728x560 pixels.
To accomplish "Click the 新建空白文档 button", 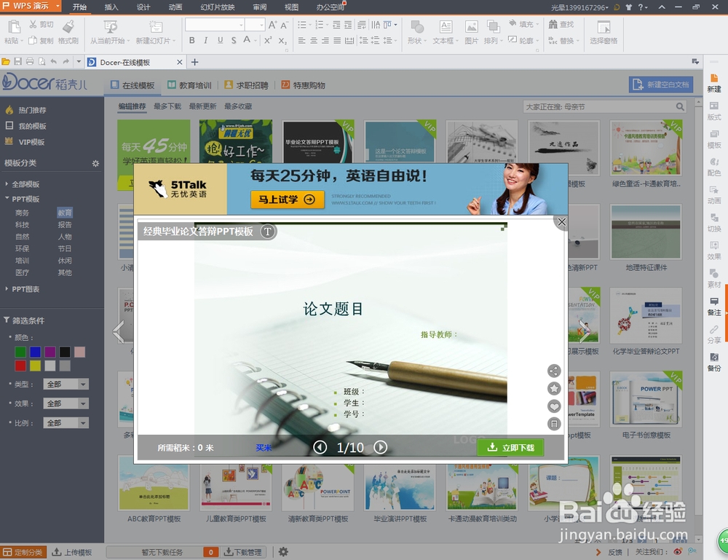I will 661,84.
